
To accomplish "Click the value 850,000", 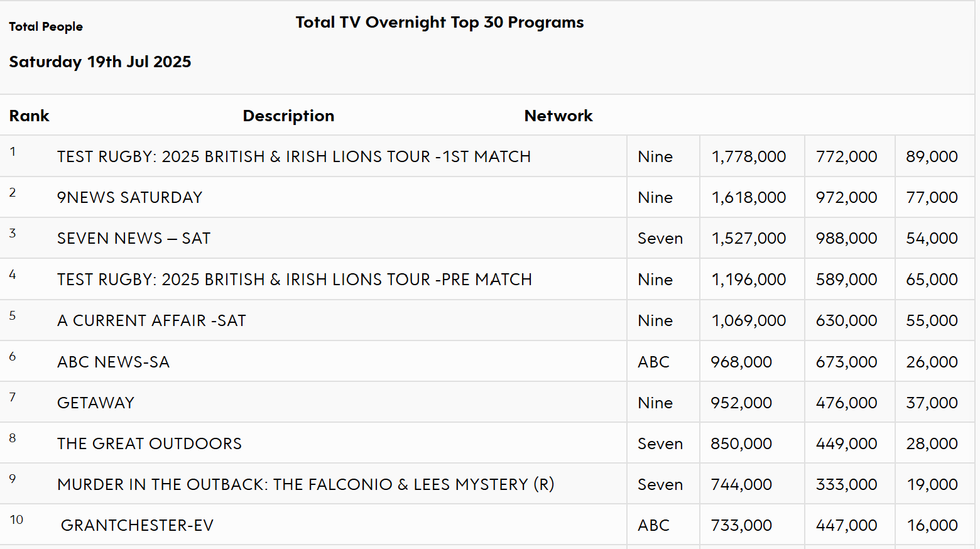I will point(741,443).
